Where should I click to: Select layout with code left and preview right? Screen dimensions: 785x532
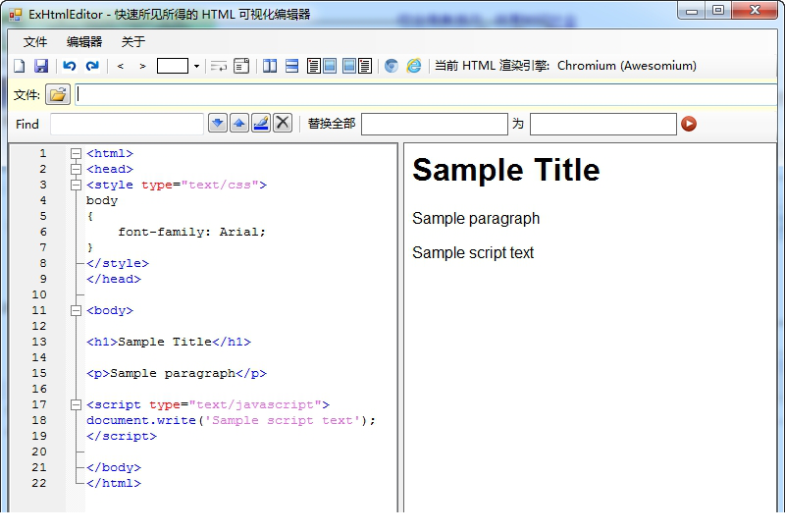coord(322,66)
